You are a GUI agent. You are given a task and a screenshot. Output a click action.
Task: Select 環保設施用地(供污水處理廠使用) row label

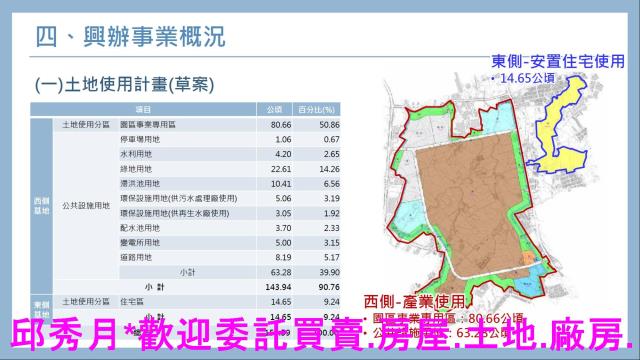[x=179, y=198]
